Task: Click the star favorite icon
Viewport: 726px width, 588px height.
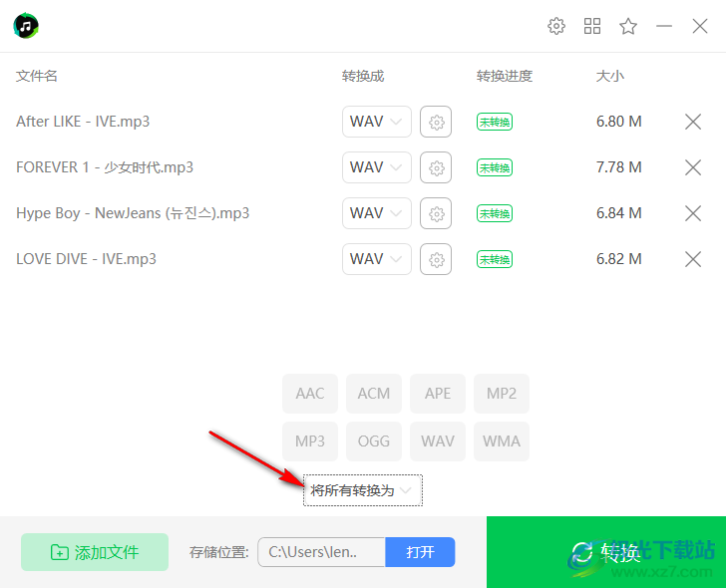Action: point(628,26)
